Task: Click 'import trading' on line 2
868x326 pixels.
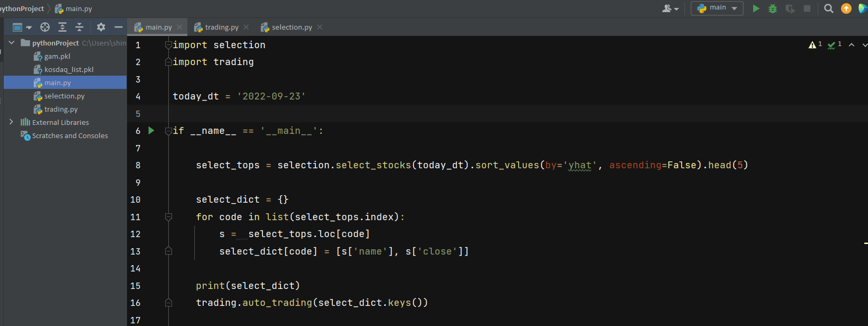Action: click(213, 62)
